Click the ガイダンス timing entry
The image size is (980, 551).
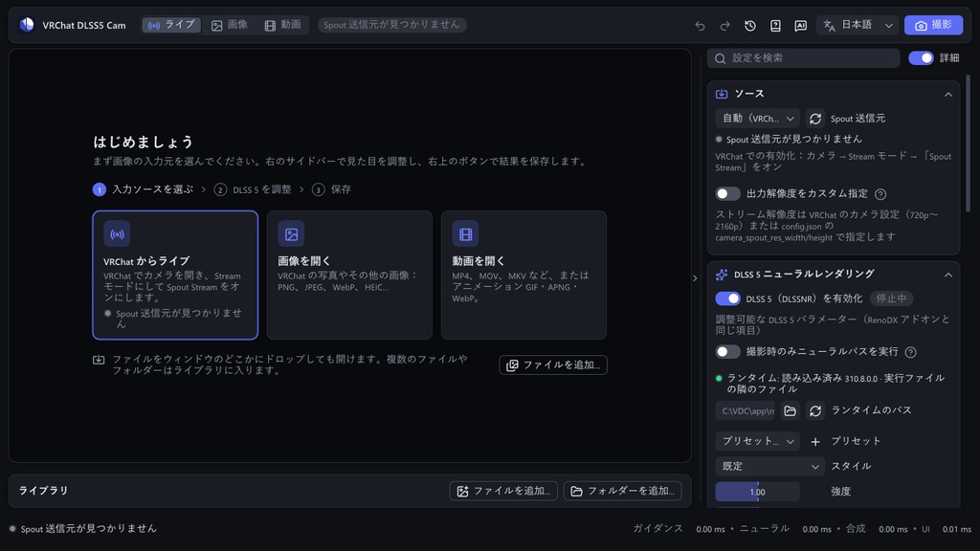click(679, 528)
